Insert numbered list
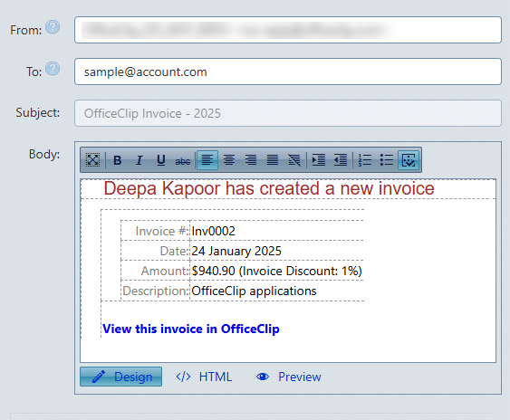The height and width of the screenshot is (420, 510). click(365, 160)
